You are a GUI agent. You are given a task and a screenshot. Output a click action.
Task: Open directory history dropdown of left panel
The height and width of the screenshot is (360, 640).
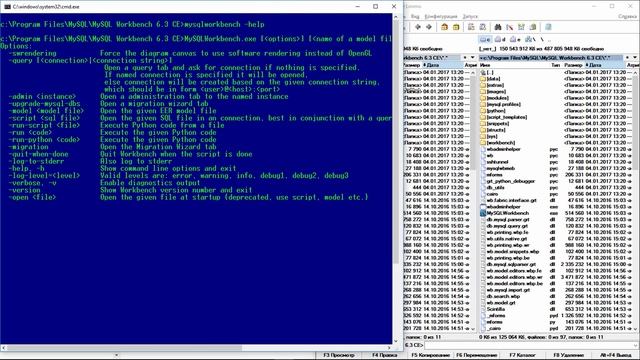(473, 58)
